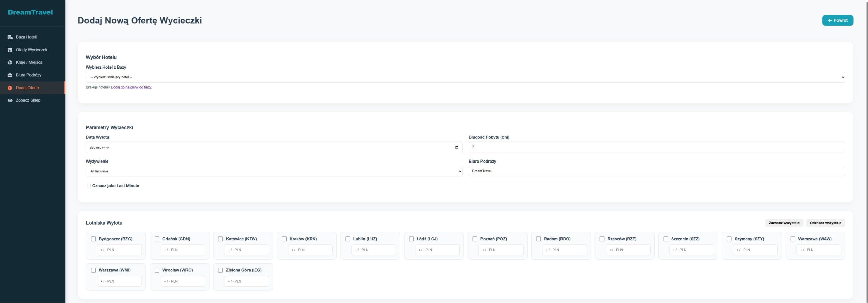Click the Baza Hoteli sidebar icon

tap(10, 37)
